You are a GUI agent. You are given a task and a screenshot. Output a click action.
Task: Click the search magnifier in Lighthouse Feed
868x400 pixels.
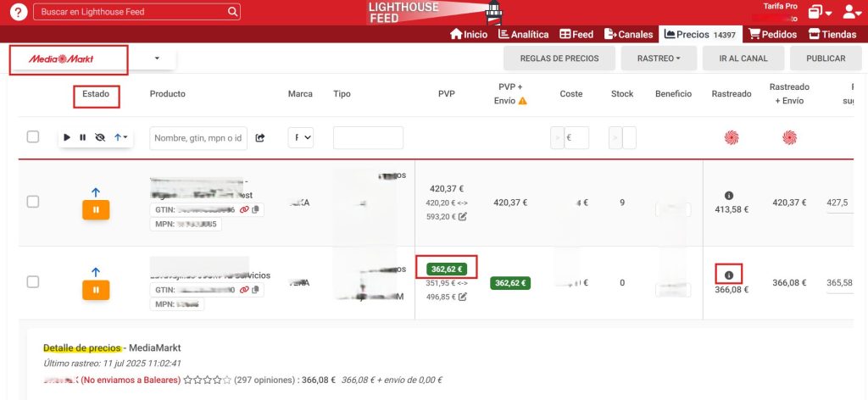[x=232, y=12]
